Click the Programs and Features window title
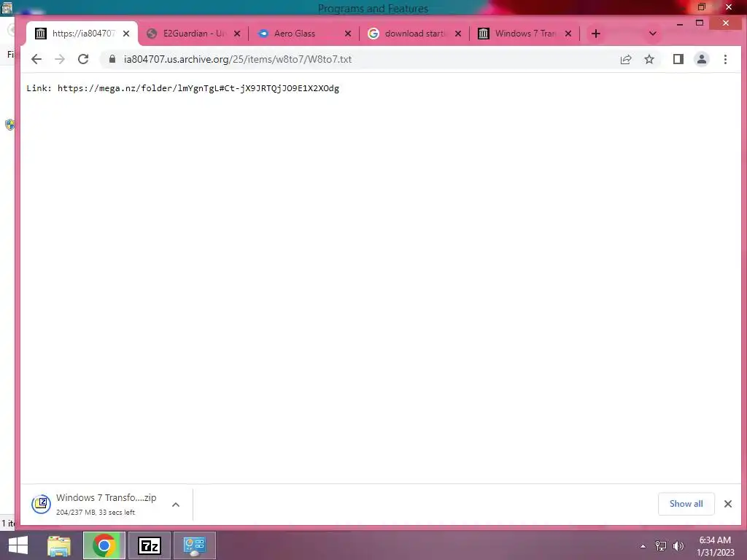The width and height of the screenshot is (747, 560). [x=373, y=9]
